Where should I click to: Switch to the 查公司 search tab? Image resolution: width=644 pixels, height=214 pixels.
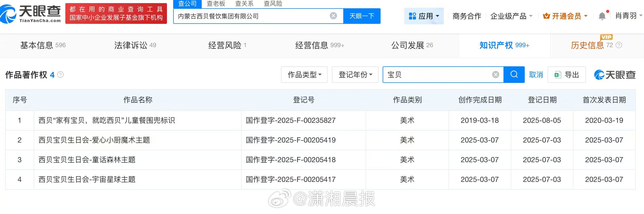click(x=187, y=4)
